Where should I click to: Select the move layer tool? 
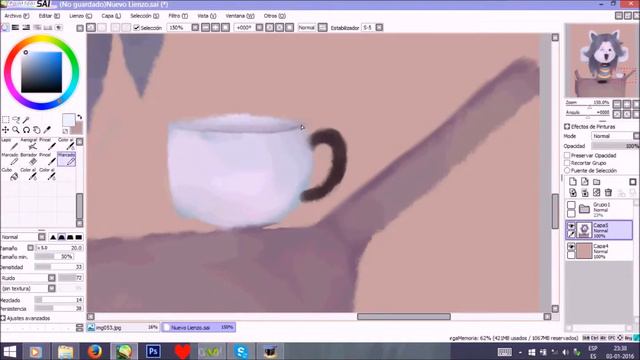tap(6, 130)
